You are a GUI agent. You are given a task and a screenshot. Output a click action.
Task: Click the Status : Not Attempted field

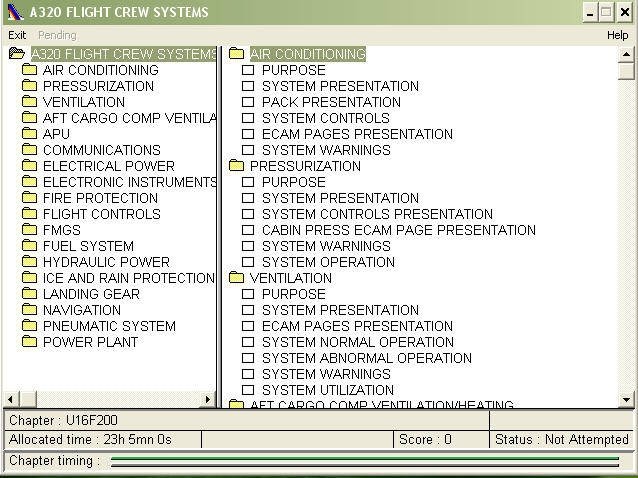pos(562,439)
